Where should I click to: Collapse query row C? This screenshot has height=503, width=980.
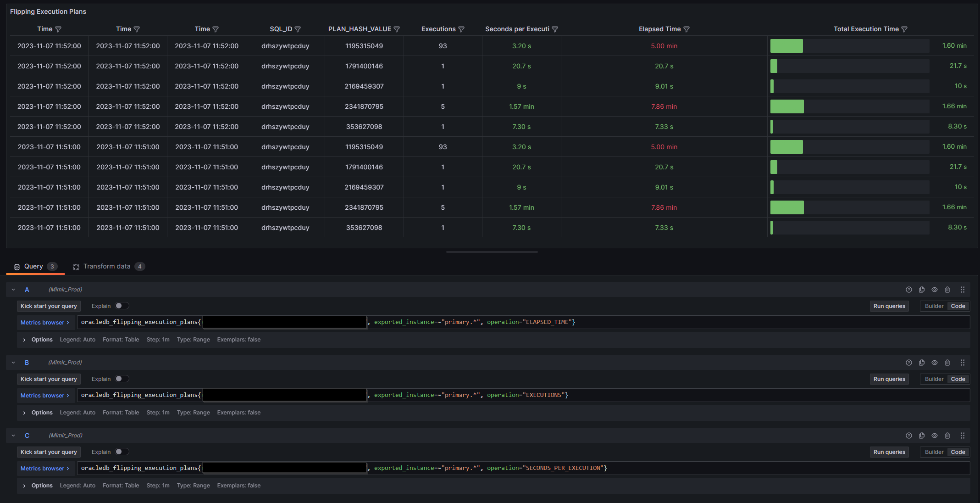tap(13, 436)
